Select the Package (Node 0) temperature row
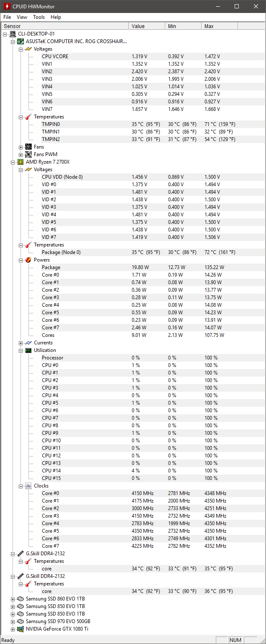This screenshot has height=644, width=266. pyautogui.click(x=133, y=252)
